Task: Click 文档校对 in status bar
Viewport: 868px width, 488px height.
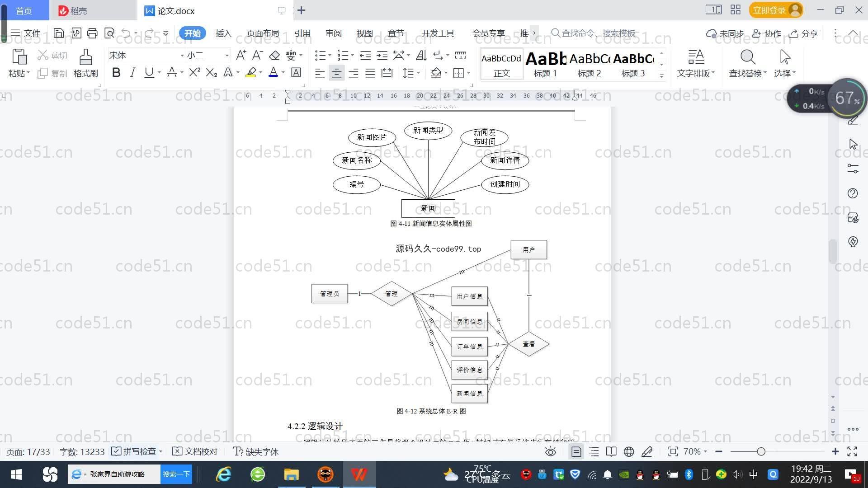Action: coord(195,451)
